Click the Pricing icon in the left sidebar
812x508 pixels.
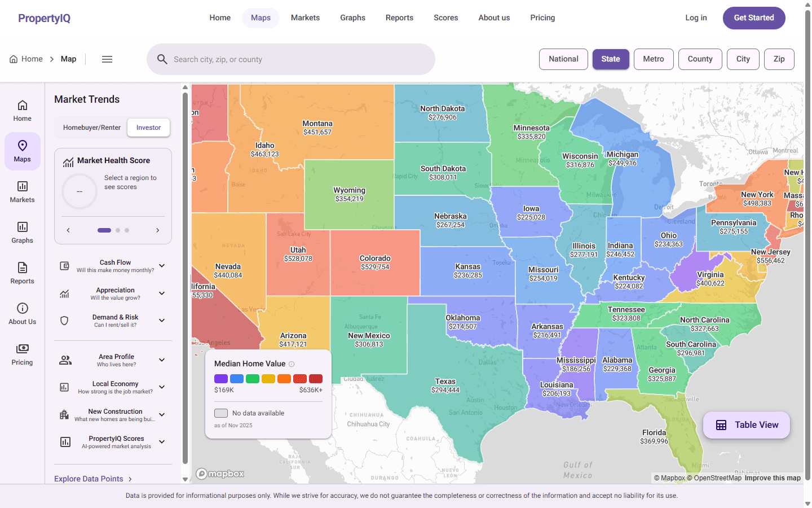click(22, 350)
